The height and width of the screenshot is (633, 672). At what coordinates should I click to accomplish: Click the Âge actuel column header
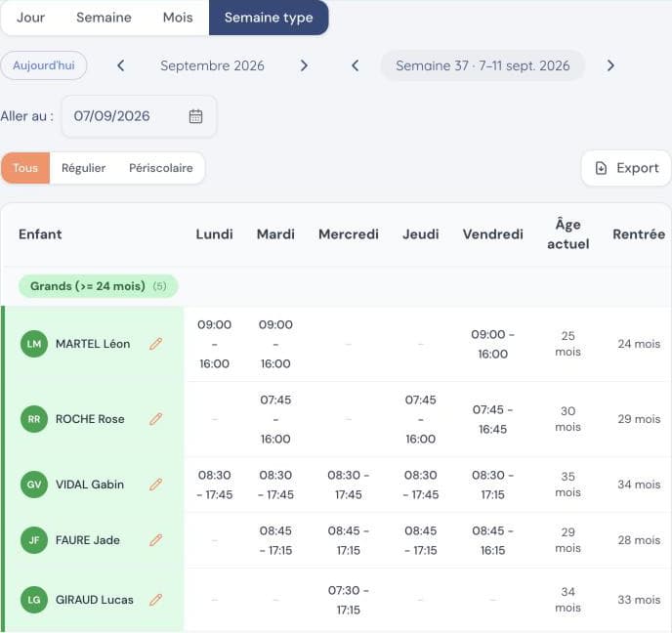point(567,234)
